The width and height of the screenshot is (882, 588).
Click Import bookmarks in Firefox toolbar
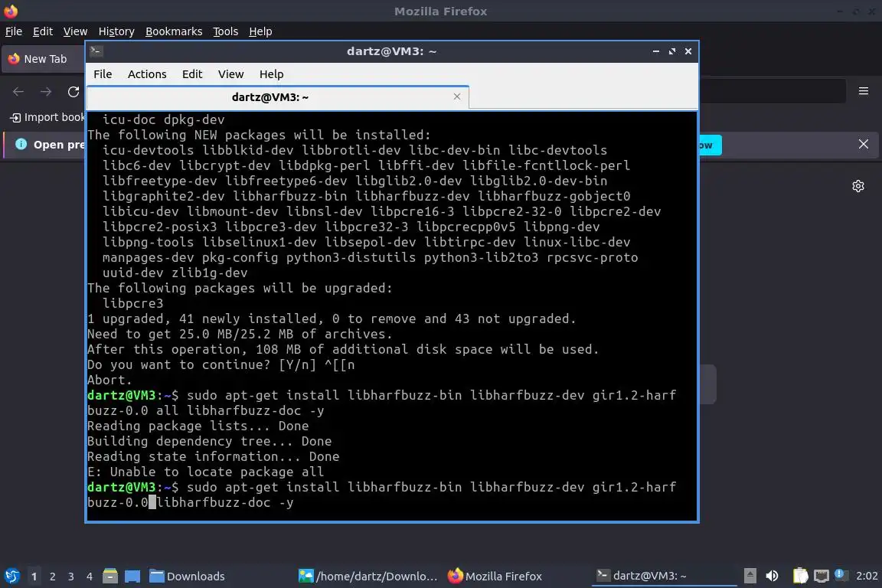point(47,117)
